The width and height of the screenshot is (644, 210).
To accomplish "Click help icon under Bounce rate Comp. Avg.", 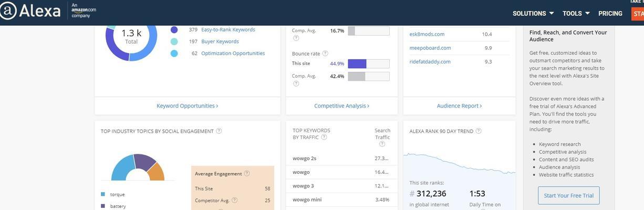I will (x=296, y=83).
